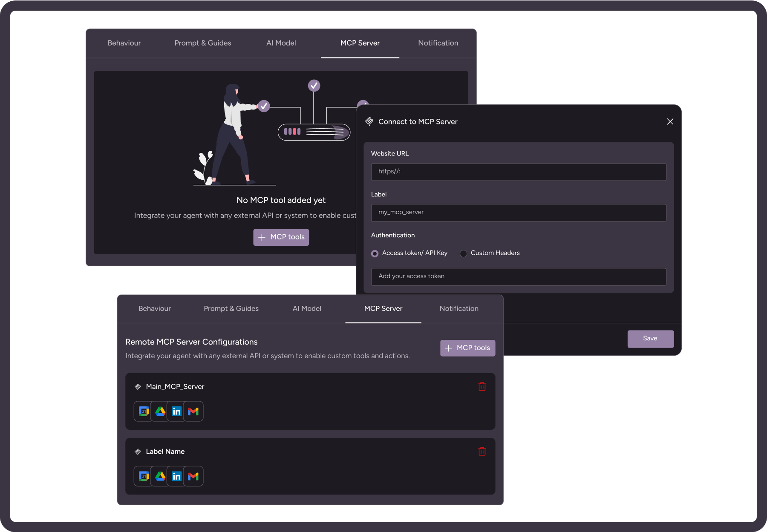This screenshot has width=767, height=532.
Task: Open AI Model tab in top panel
Action: pyautogui.click(x=281, y=43)
